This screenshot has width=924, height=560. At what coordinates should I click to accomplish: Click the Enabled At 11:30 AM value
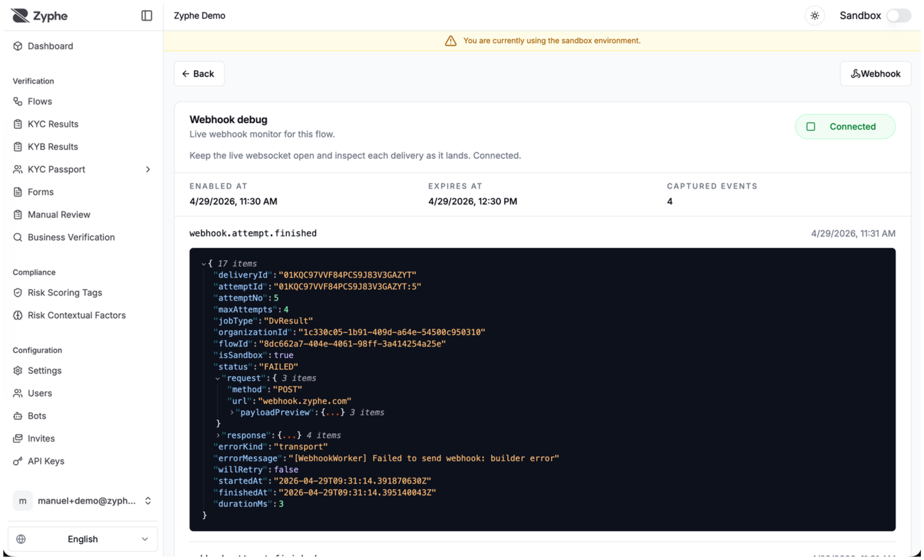[x=233, y=202]
